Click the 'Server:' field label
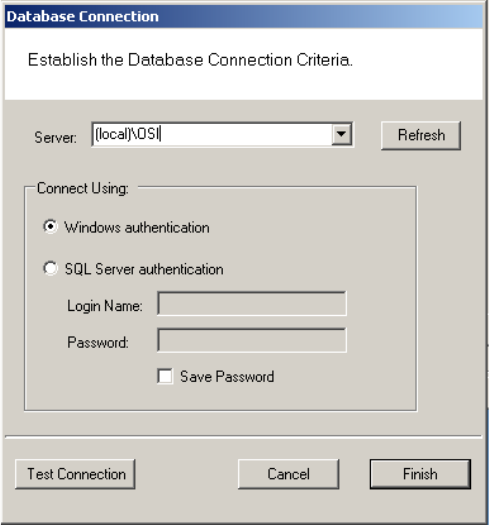Screen dimensions: 489x525 click(56, 138)
